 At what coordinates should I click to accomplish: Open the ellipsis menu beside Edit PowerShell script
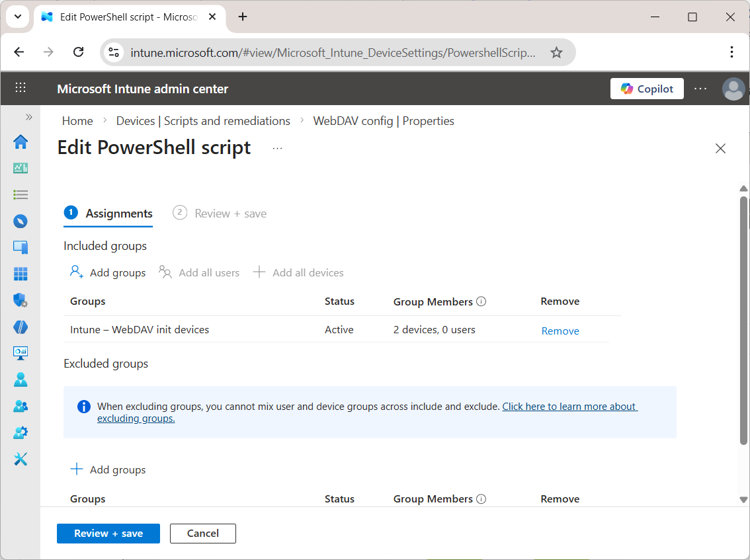pos(277,148)
